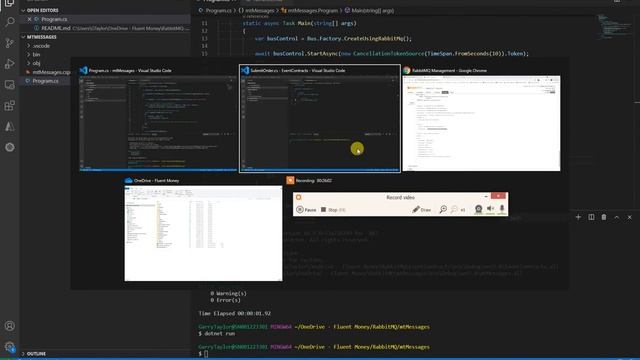
Task: Click the zoom in magnifier in Record video
Action: pos(443,209)
